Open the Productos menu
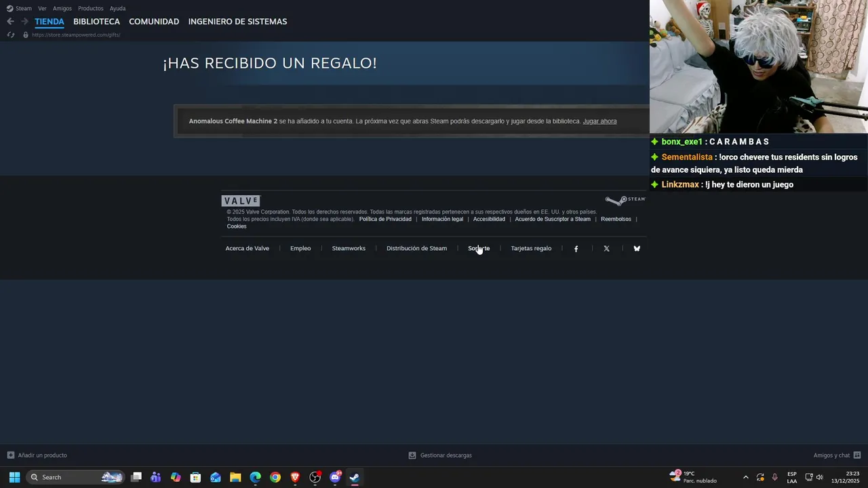Image resolution: width=868 pixels, height=488 pixels. 90,8
